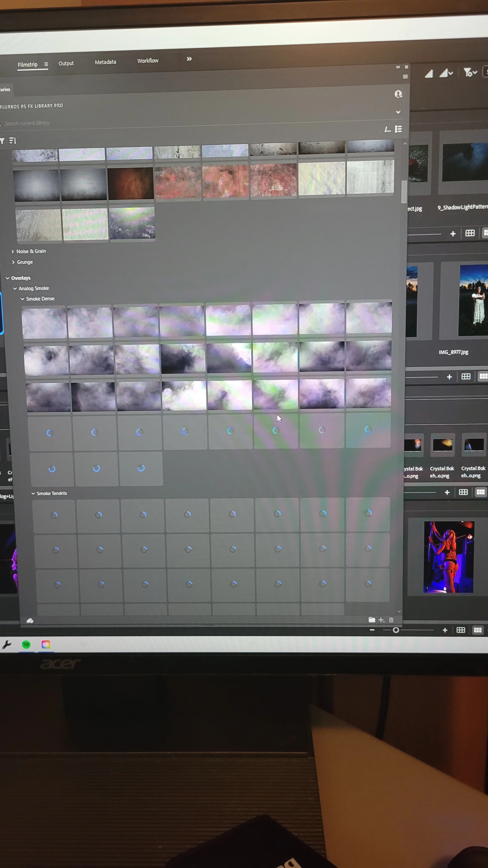Open Spotify from the taskbar
The image size is (488, 868).
[26, 644]
